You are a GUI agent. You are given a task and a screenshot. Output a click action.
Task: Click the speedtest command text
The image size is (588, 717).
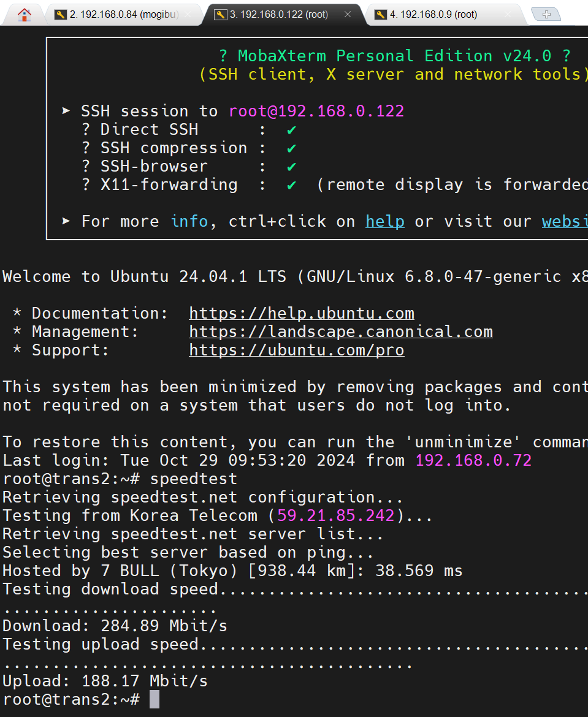[x=194, y=479]
